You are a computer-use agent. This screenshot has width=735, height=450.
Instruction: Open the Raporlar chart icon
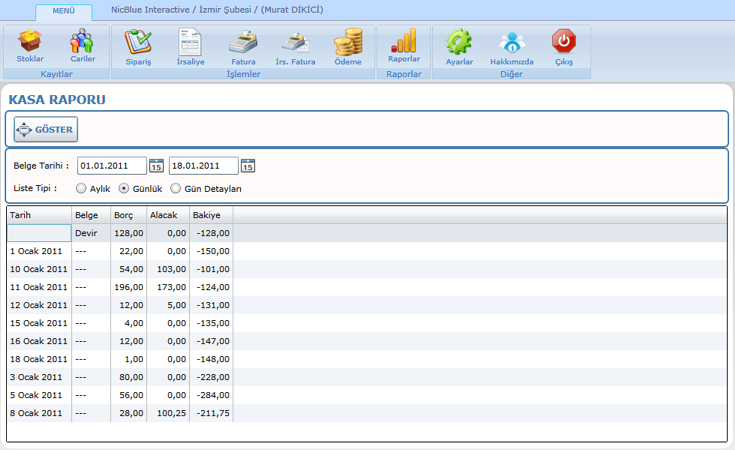click(x=404, y=45)
